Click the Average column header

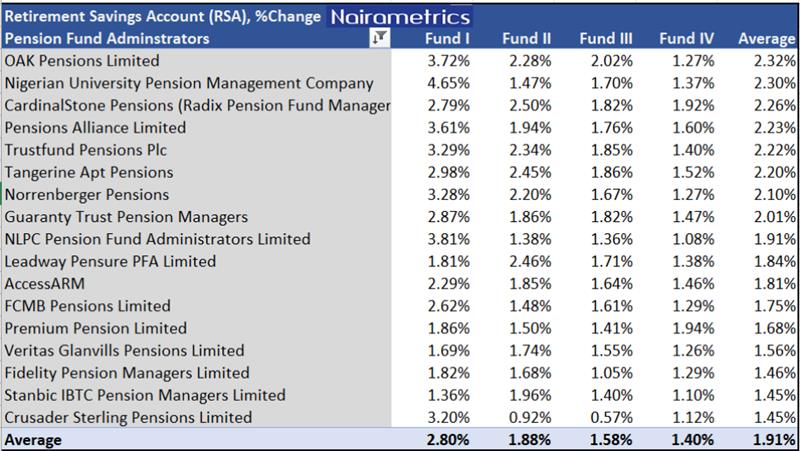tap(765, 38)
